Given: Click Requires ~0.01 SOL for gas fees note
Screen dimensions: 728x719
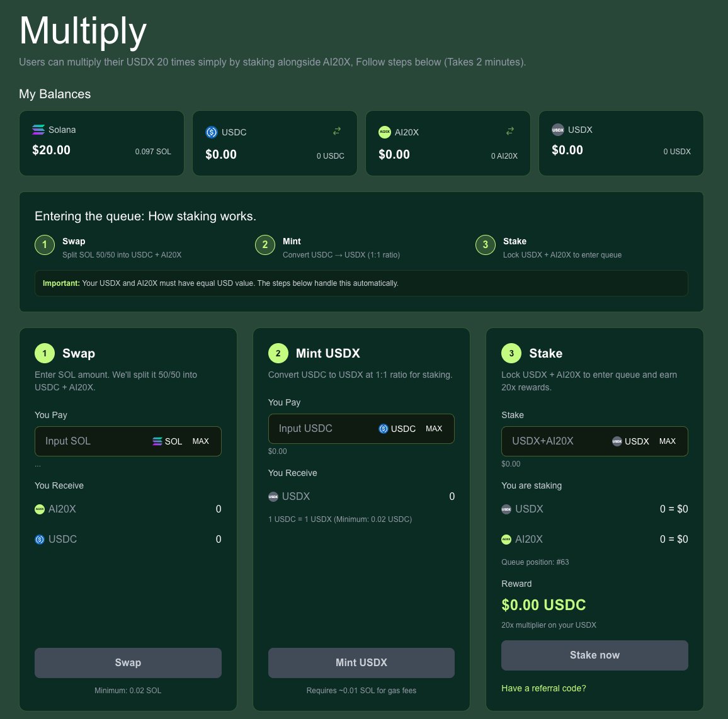Looking at the screenshot, I should point(361,691).
